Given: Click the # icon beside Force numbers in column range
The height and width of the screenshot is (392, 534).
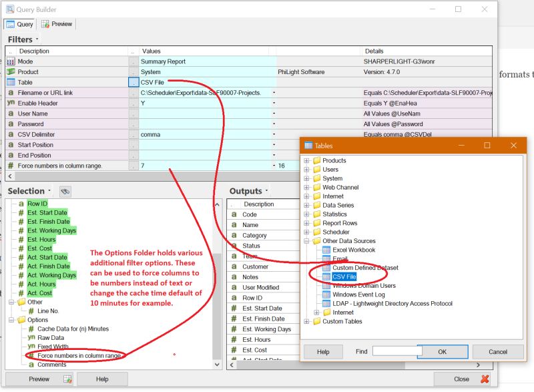Looking at the screenshot, I should (11, 165).
